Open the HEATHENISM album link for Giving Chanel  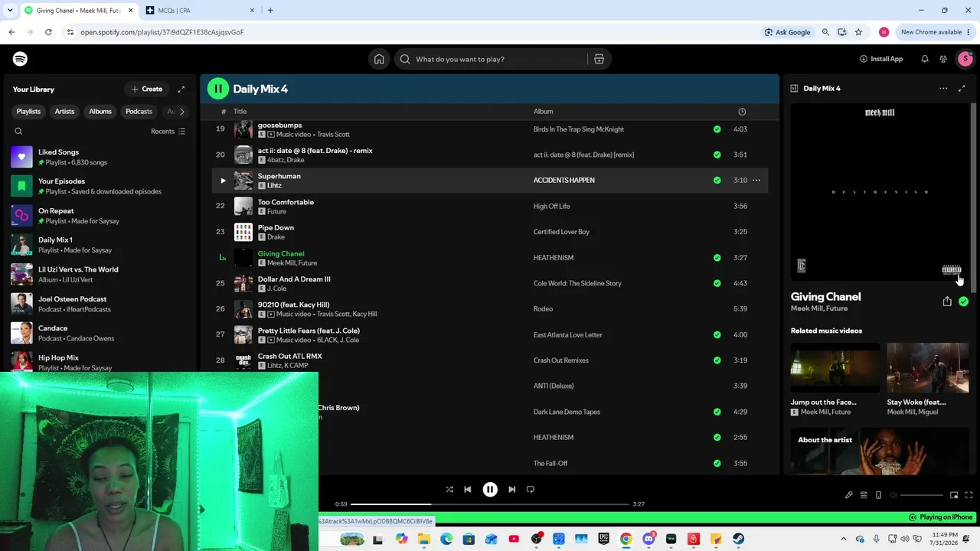554,258
